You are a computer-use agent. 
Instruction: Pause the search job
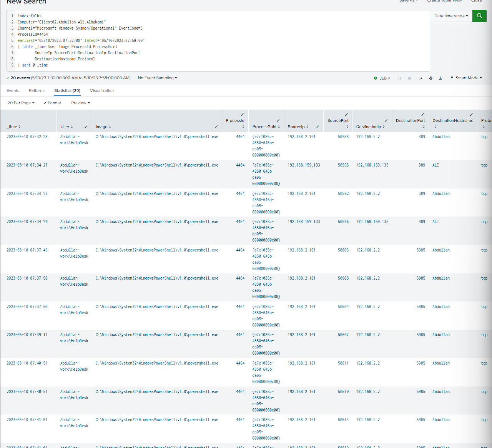tap(399, 78)
